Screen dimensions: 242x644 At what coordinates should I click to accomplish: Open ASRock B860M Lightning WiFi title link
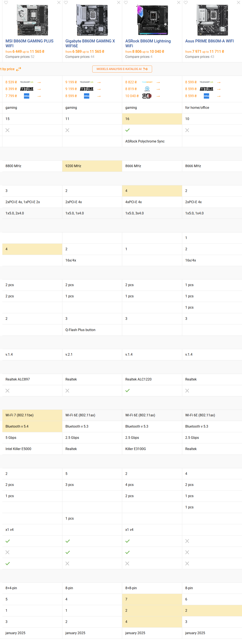click(x=148, y=43)
